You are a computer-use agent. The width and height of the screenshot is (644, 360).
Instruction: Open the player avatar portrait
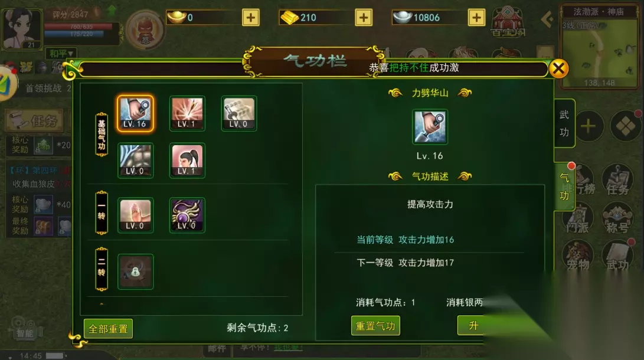[22, 29]
